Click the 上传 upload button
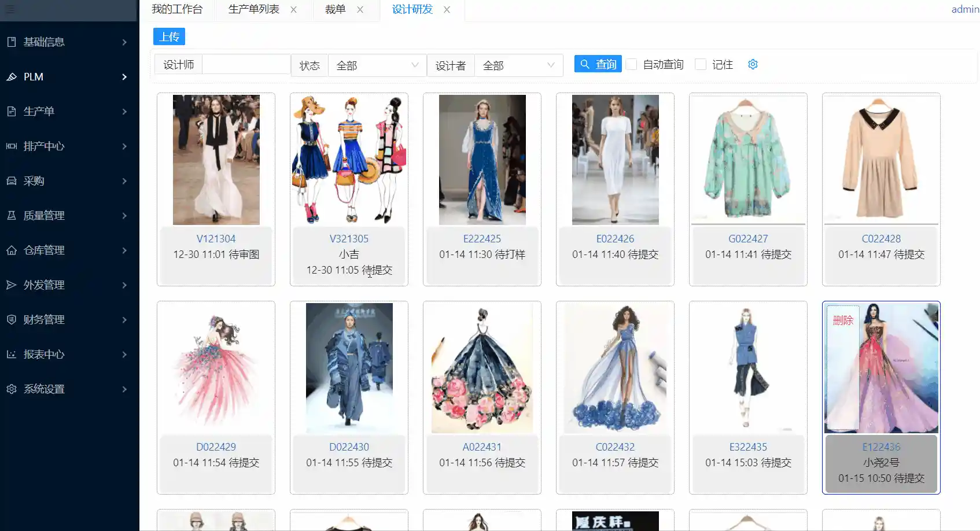Screen dimensions: 980x531 click(x=169, y=36)
